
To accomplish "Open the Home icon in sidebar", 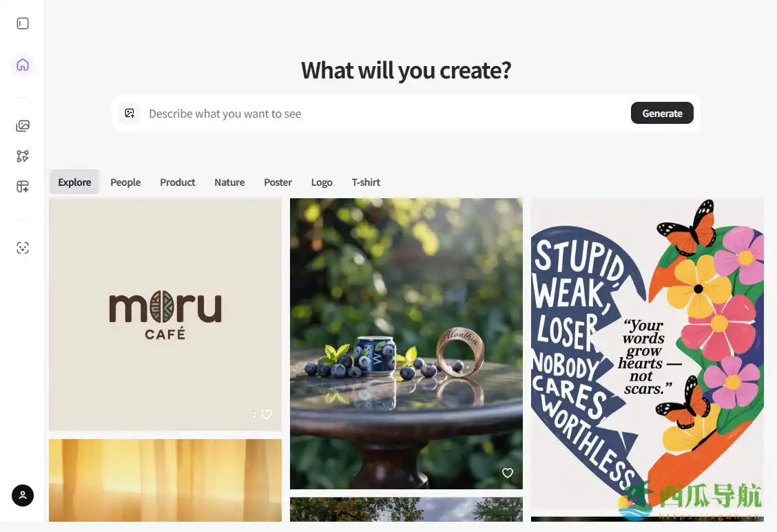I will 23,65.
